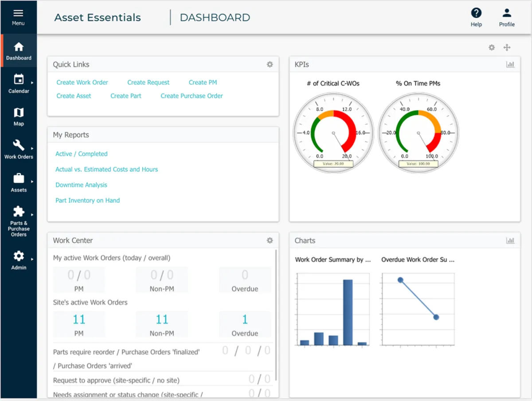Open Parts & Purchase Orders puzzle icon
This screenshot has height=401, width=532.
pyautogui.click(x=19, y=211)
